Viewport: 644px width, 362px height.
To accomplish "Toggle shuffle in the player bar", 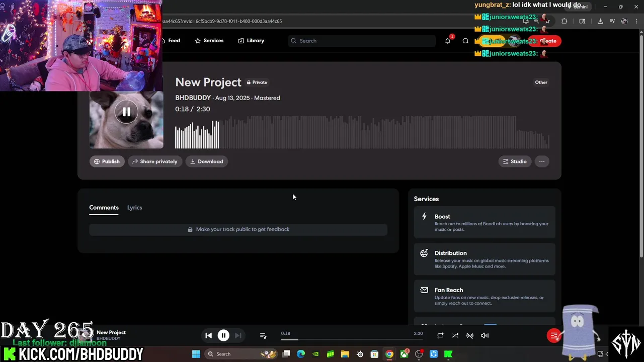I will point(455,335).
